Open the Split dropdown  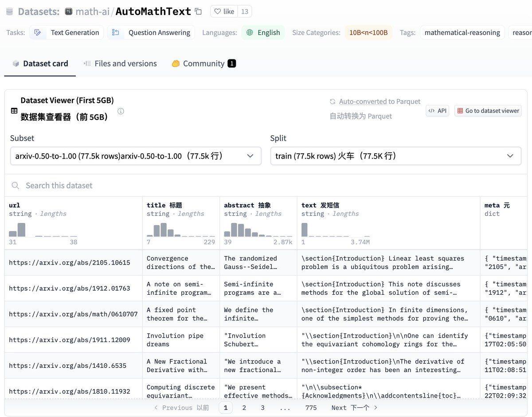click(396, 156)
